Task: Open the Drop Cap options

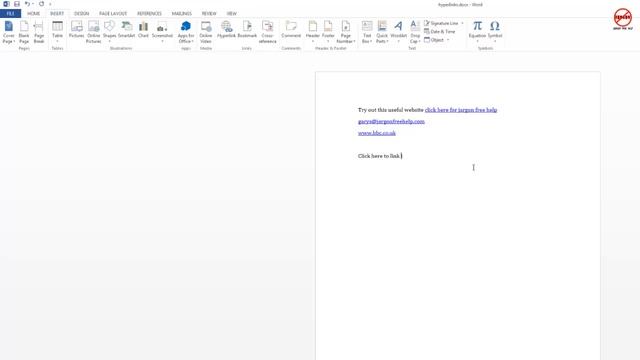Action: 415,32
